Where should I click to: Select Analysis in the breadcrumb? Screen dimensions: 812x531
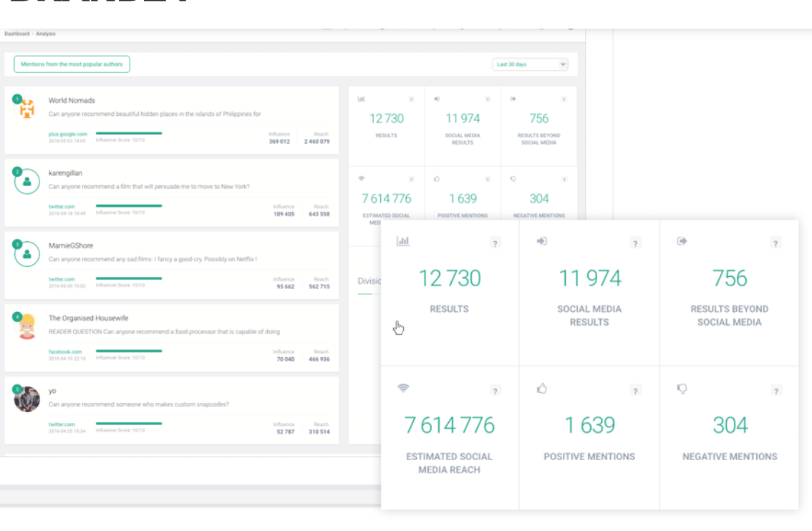point(45,34)
